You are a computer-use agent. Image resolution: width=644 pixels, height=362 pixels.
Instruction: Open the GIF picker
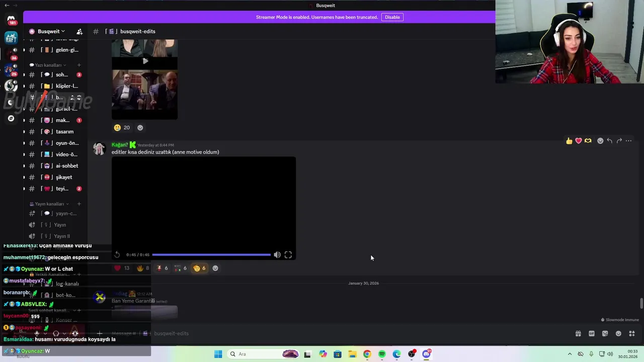click(592, 333)
